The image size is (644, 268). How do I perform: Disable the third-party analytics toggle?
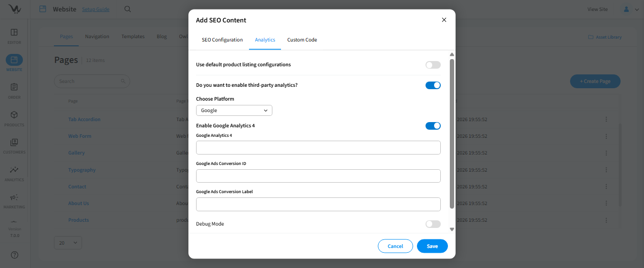(x=433, y=85)
